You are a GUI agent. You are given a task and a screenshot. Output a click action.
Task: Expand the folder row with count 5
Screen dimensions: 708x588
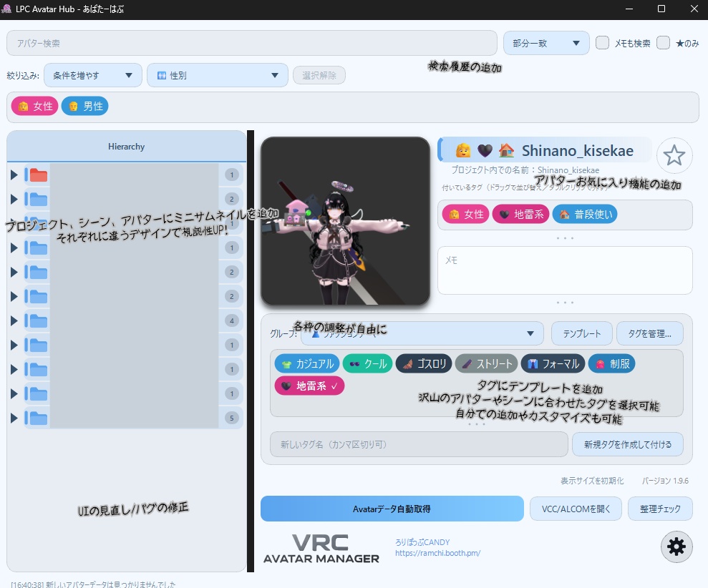tap(14, 418)
